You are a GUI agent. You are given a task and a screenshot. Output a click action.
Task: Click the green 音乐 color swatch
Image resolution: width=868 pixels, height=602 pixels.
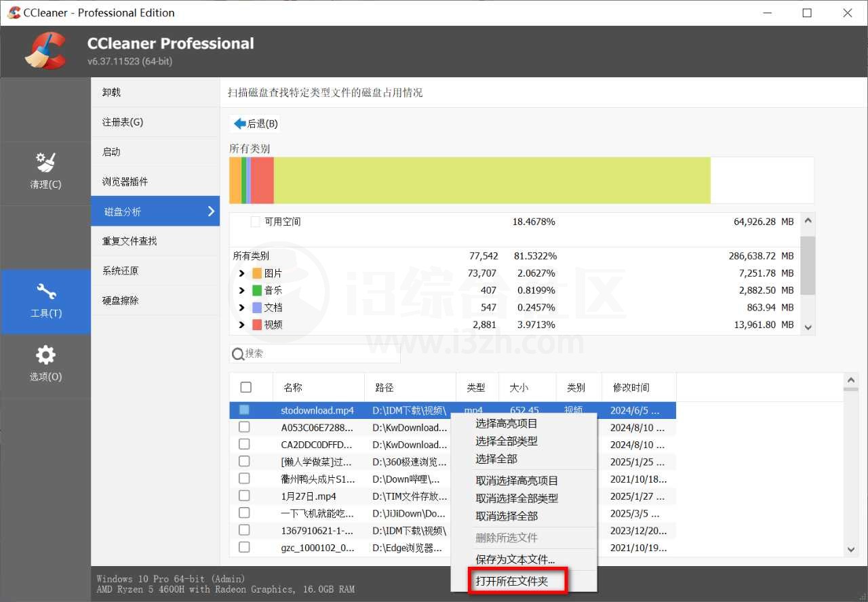[x=257, y=290]
